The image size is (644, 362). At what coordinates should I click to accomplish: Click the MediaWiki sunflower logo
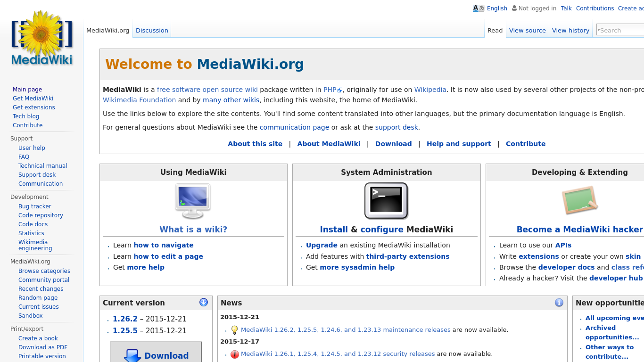[41, 38]
